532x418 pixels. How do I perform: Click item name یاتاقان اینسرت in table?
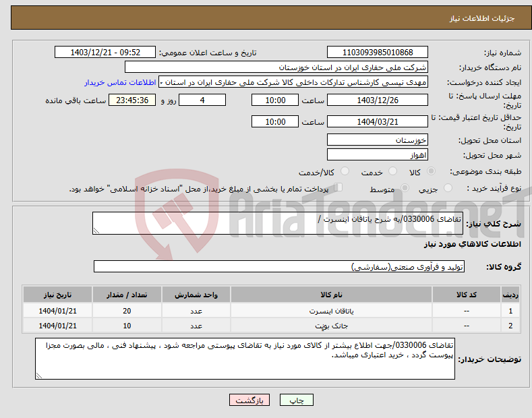coord(331,311)
